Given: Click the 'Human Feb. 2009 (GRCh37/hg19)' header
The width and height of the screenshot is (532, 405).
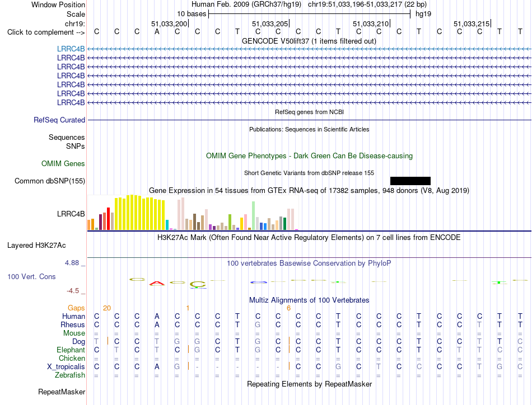Looking at the screenshot, I should point(246,4).
